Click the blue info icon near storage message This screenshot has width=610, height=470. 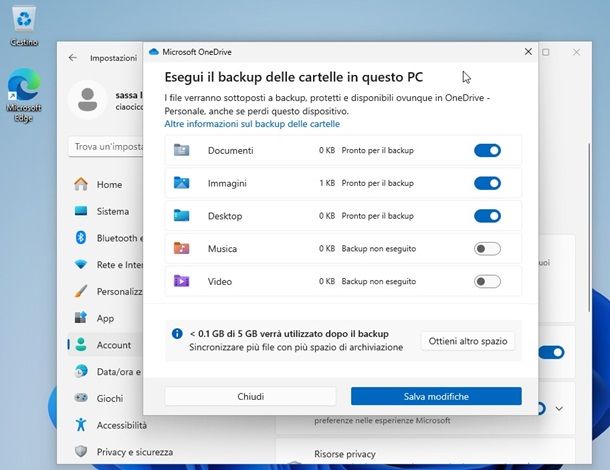point(177,334)
